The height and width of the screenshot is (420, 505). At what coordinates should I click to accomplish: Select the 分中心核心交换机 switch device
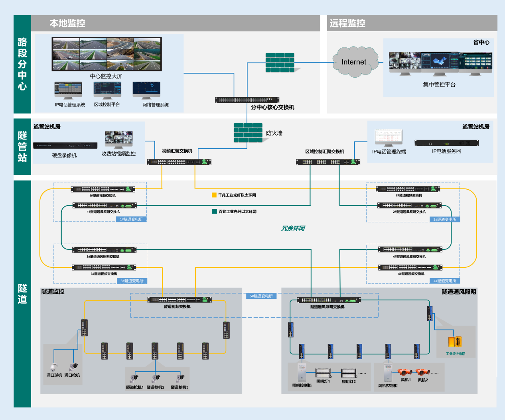(247, 100)
